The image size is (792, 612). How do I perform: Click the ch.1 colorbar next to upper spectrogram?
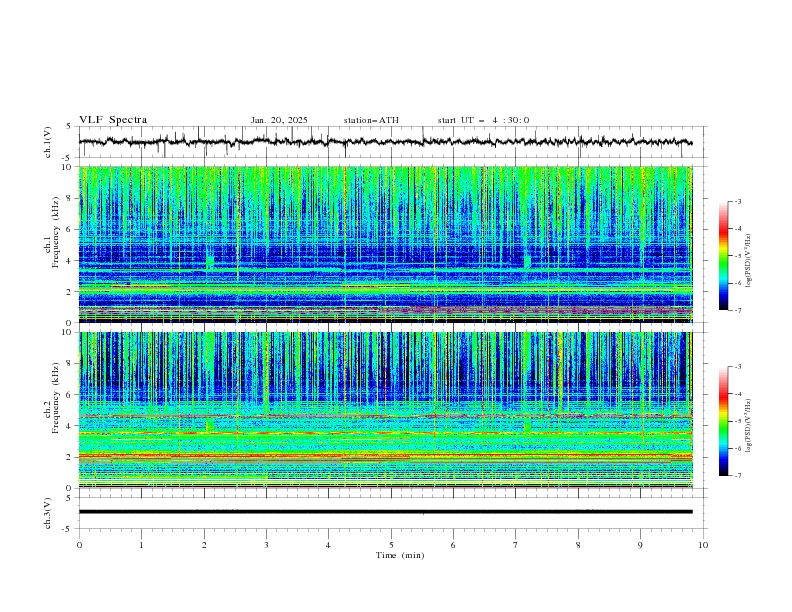(x=723, y=256)
